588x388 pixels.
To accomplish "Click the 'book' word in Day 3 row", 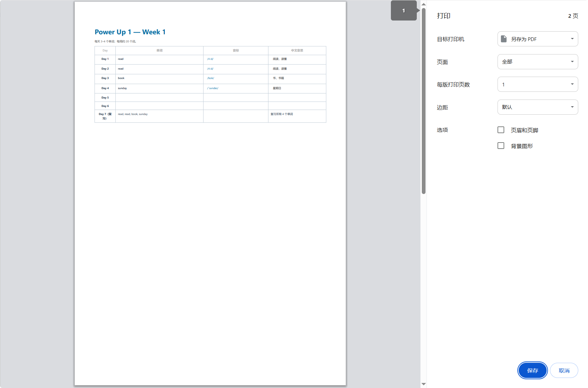I will coord(121,78).
